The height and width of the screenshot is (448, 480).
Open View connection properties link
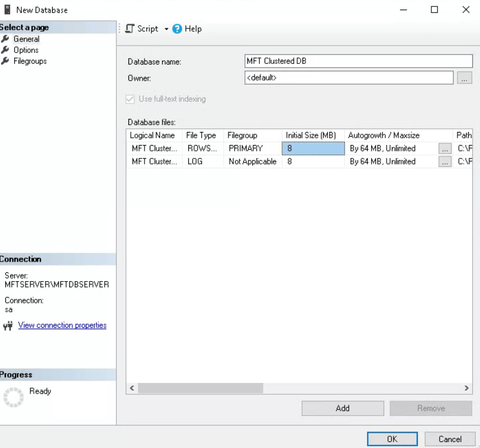pyautogui.click(x=62, y=325)
